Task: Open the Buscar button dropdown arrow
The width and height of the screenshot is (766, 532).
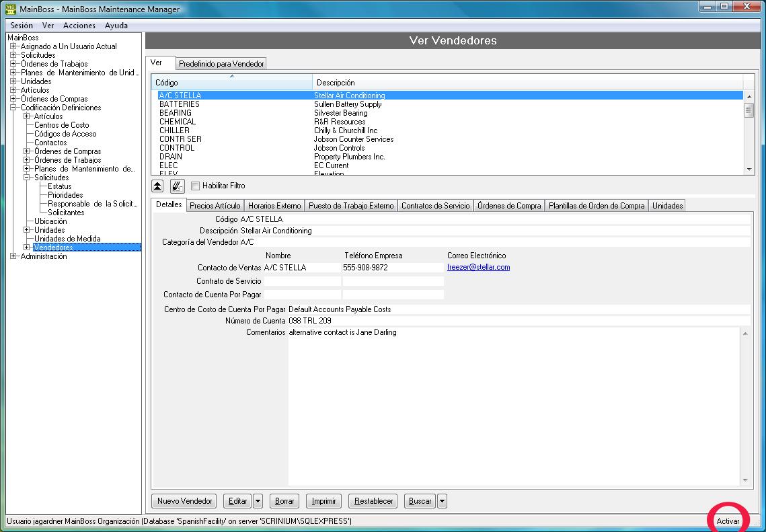Action: [442, 501]
